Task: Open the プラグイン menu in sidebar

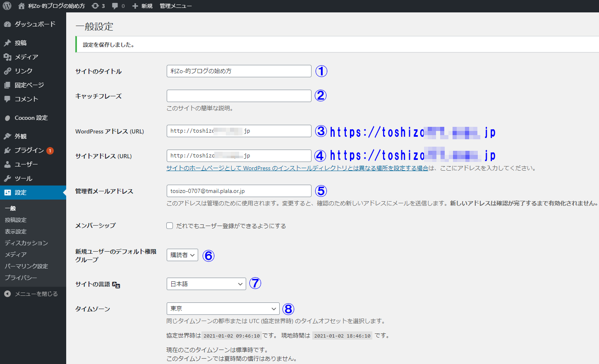Action: point(29,150)
